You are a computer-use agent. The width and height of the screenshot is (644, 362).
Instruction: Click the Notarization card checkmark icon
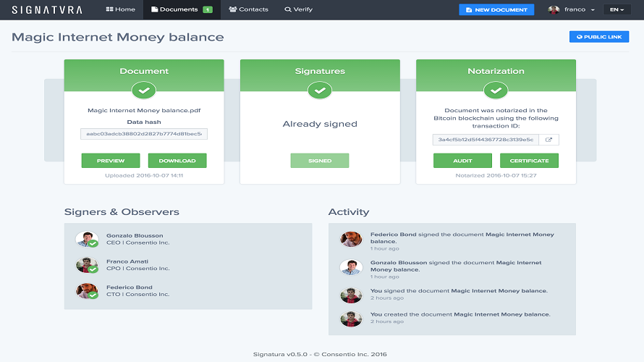click(x=496, y=90)
